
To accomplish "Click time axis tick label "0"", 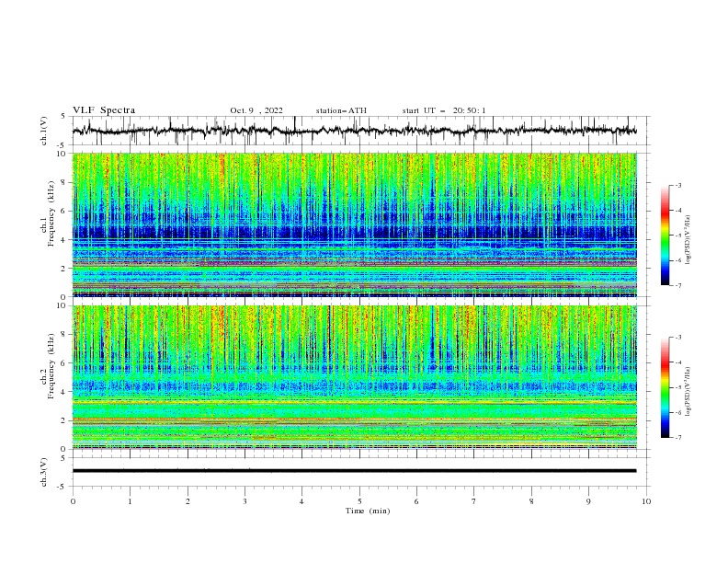I will [x=73, y=501].
